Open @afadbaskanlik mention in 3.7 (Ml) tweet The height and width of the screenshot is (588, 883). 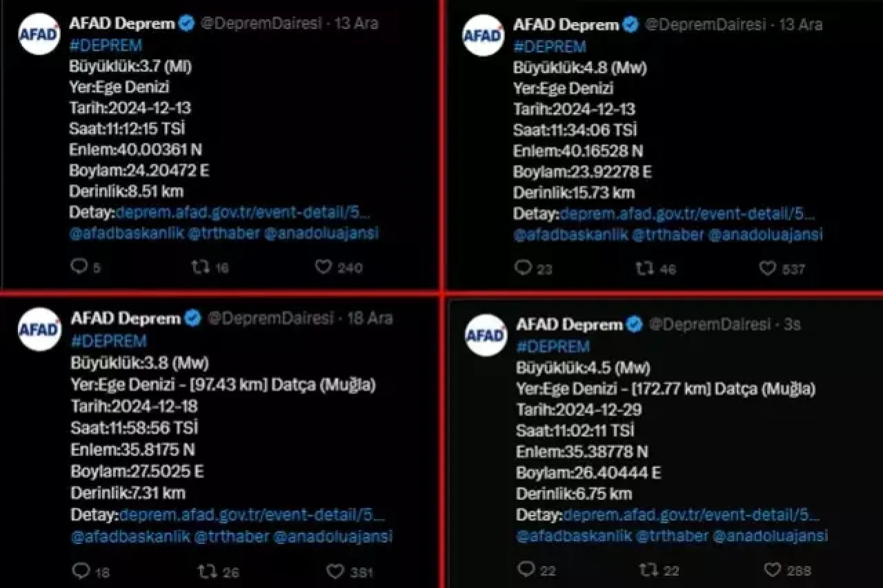tap(127, 233)
